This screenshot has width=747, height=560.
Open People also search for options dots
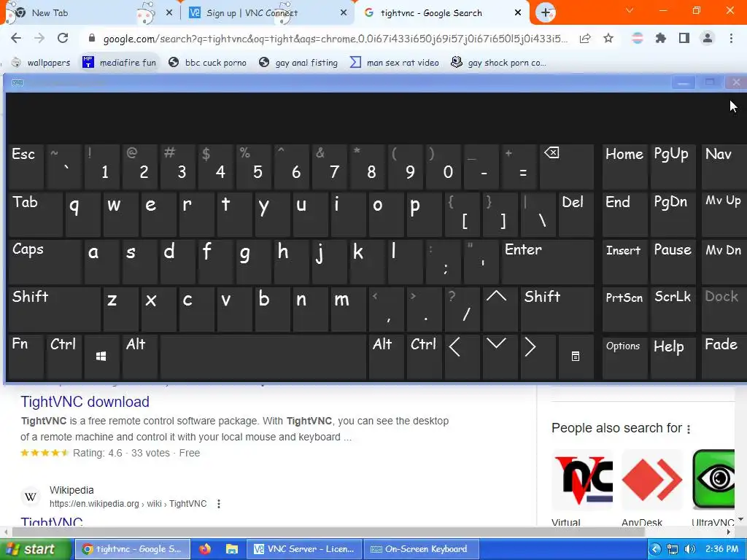[689, 429]
